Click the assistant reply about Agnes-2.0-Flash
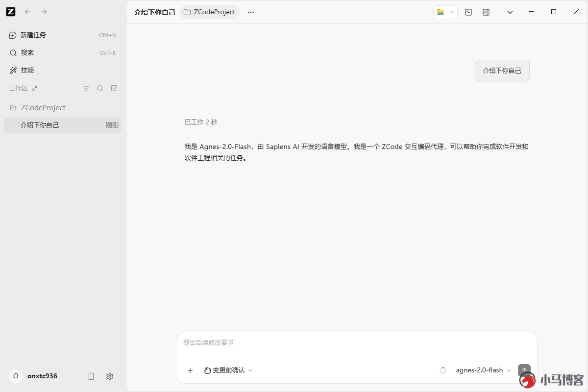 [357, 152]
